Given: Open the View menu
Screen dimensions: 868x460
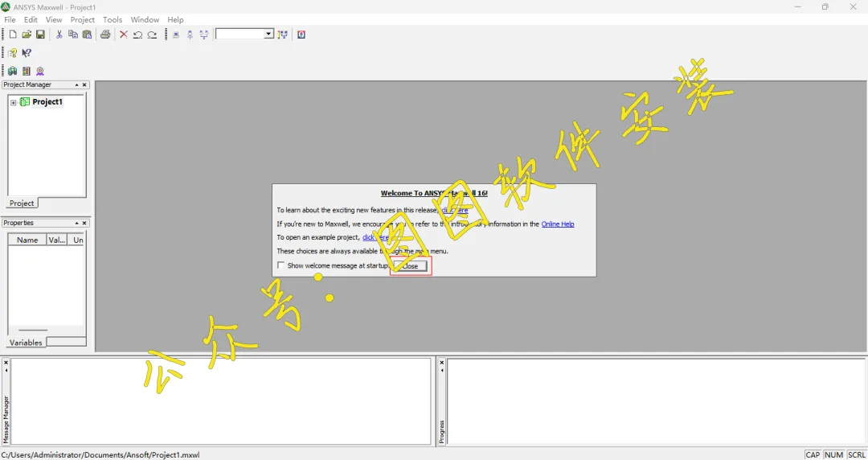Looking at the screenshot, I should click(54, 19).
